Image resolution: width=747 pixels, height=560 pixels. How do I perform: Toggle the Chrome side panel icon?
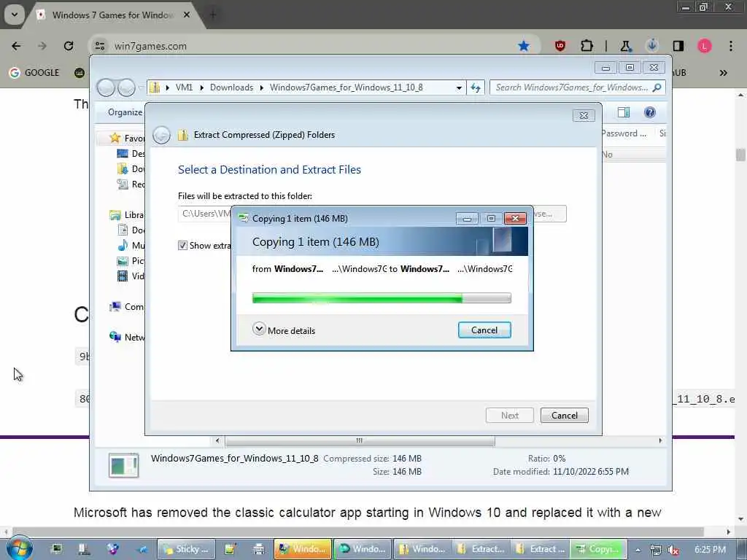pos(678,46)
